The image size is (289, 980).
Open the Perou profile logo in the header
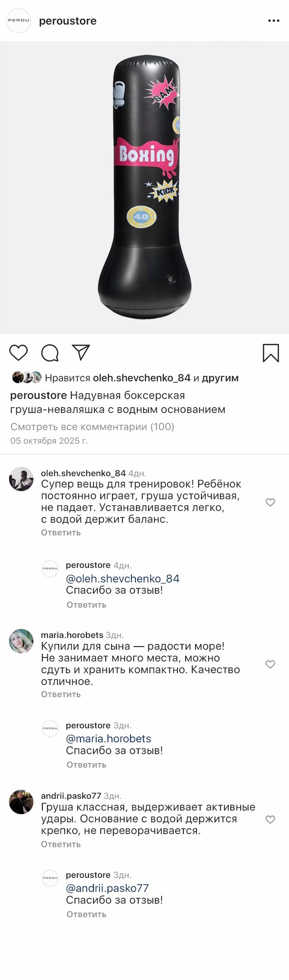point(19,21)
